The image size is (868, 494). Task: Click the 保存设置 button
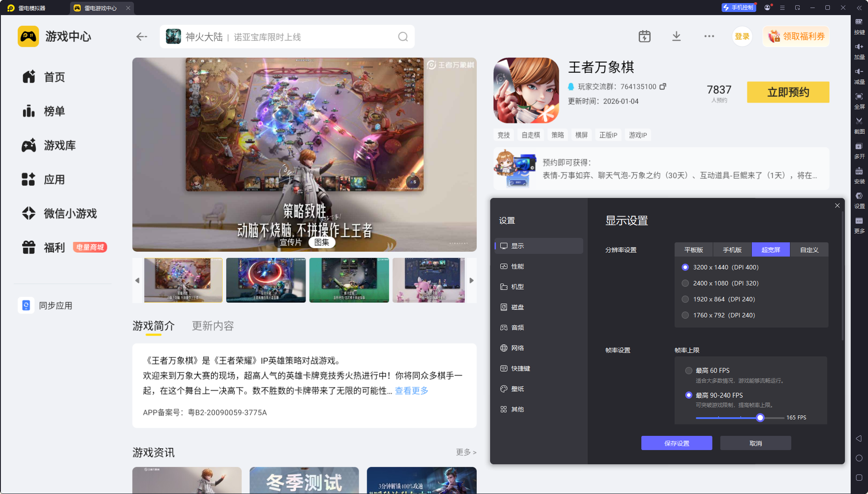(x=676, y=443)
